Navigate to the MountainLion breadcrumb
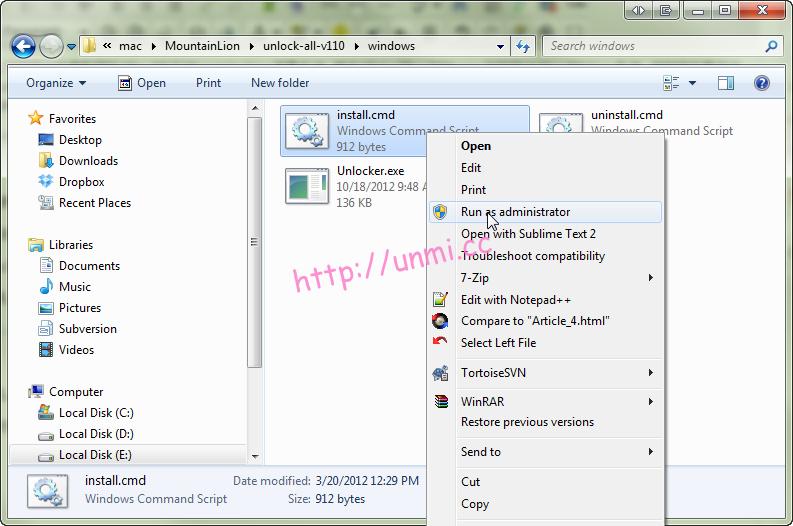 point(202,46)
